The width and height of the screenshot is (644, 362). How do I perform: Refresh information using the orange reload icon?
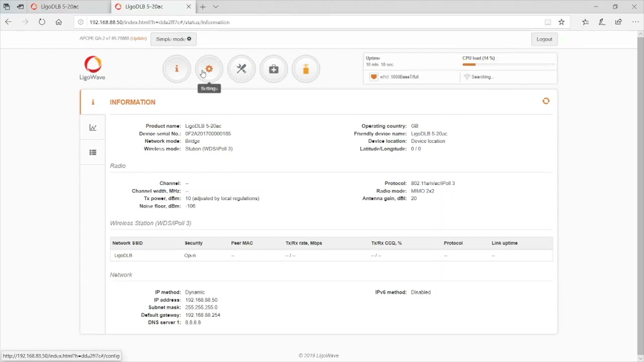click(x=546, y=101)
